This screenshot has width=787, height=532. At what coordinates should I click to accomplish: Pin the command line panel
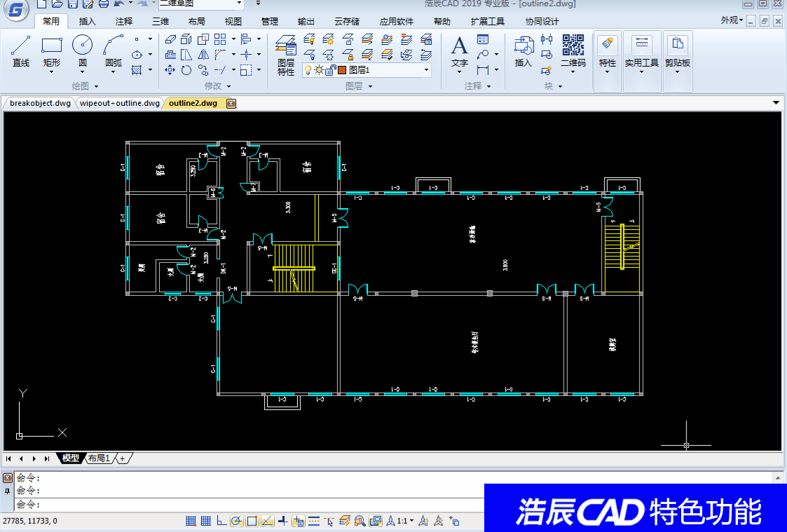[8, 491]
